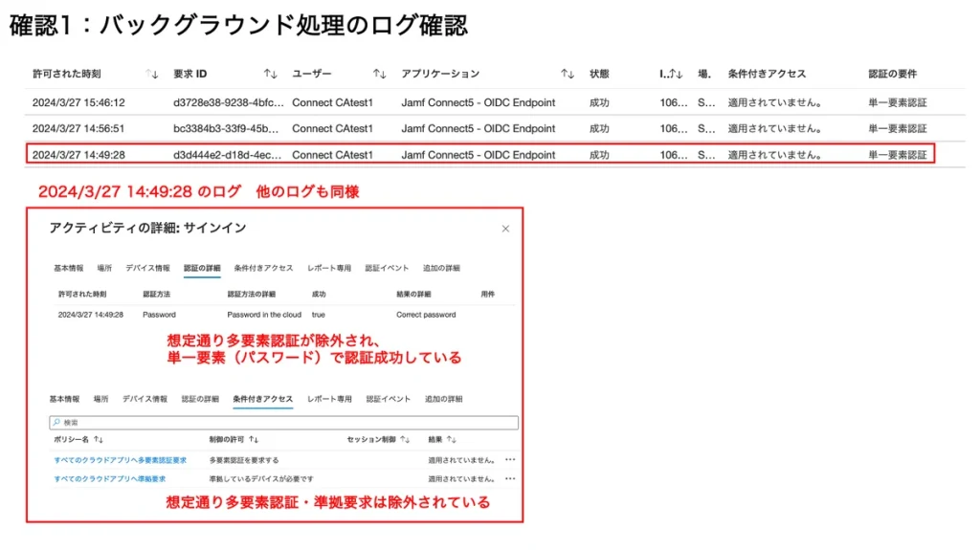
Task: Click sort arrows beside 要求 ID header
Action: pyautogui.click(x=270, y=74)
